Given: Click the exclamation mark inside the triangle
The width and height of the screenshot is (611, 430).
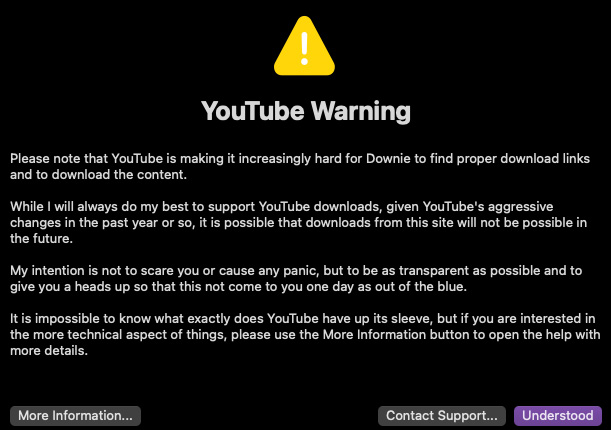Looking at the screenshot, I should coord(304,48).
